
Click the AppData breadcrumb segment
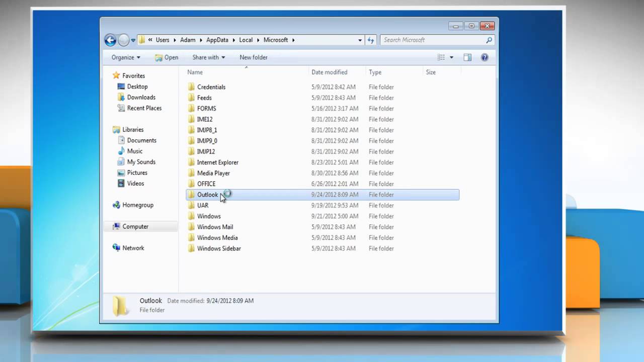click(217, 40)
